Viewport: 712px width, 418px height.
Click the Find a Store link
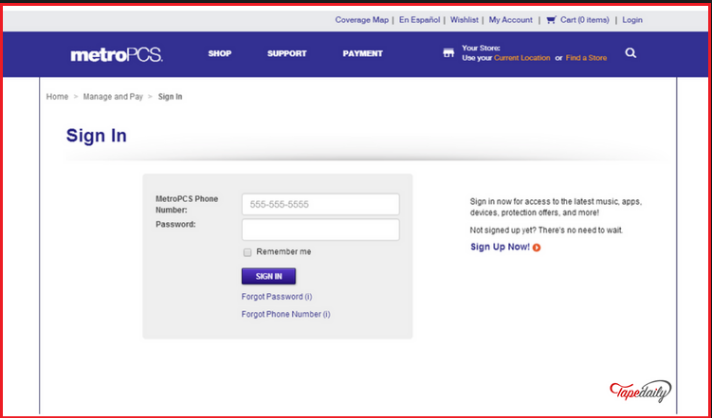pos(586,58)
